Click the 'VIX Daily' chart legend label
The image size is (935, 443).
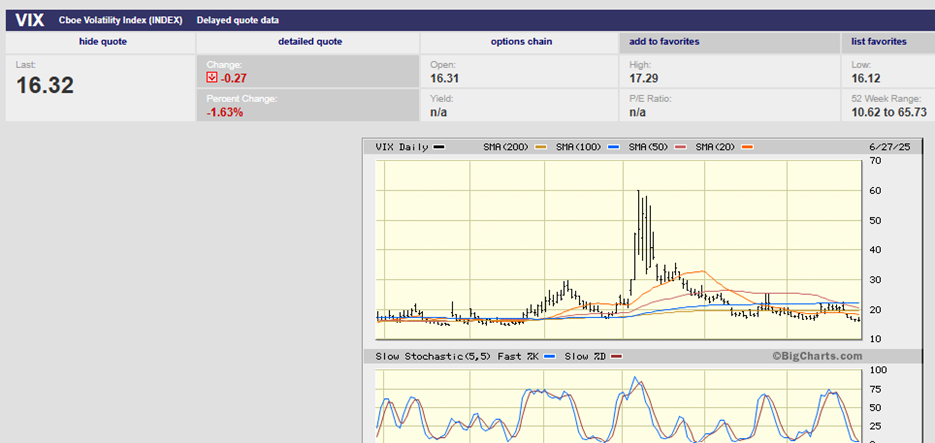point(401,147)
